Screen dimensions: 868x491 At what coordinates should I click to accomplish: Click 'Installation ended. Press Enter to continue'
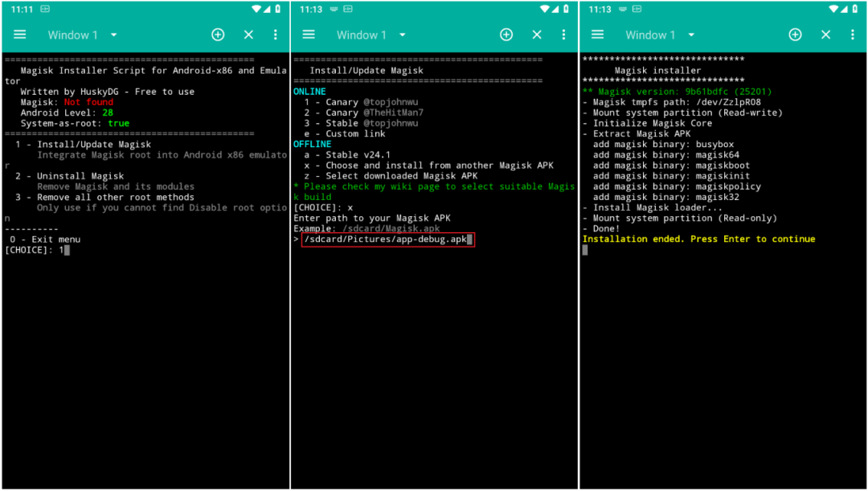698,239
